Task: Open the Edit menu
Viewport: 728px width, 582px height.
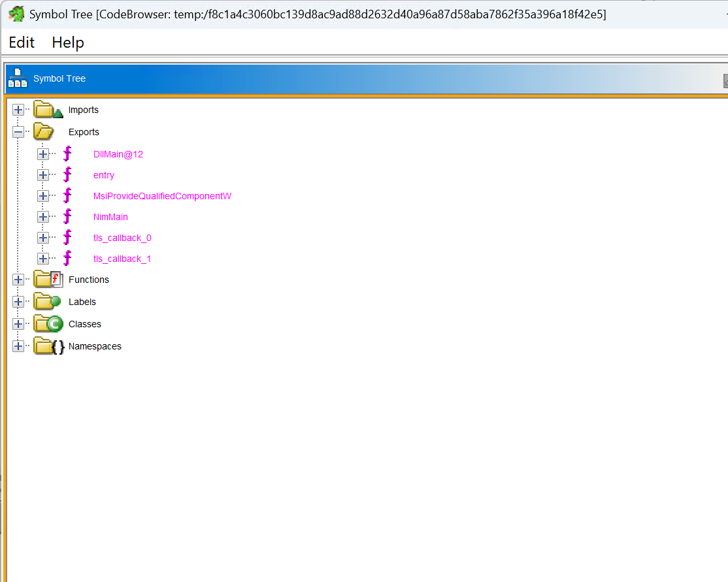Action: [22, 42]
